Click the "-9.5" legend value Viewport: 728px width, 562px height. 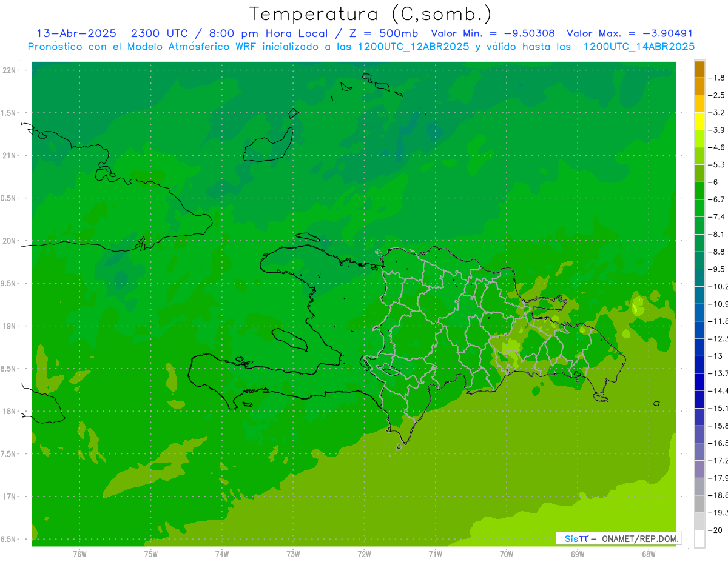pos(717,269)
